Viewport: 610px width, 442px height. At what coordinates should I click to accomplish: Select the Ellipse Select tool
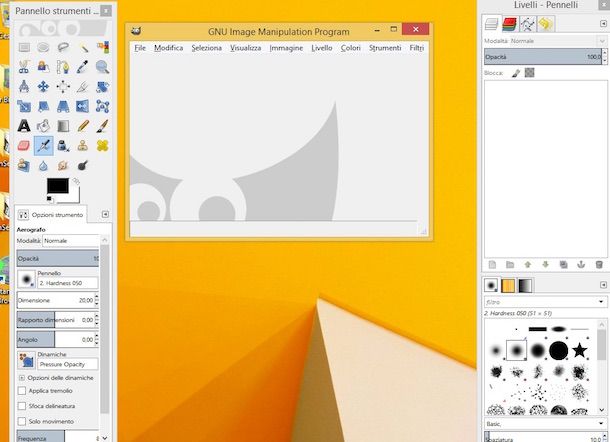pyautogui.click(x=43, y=47)
